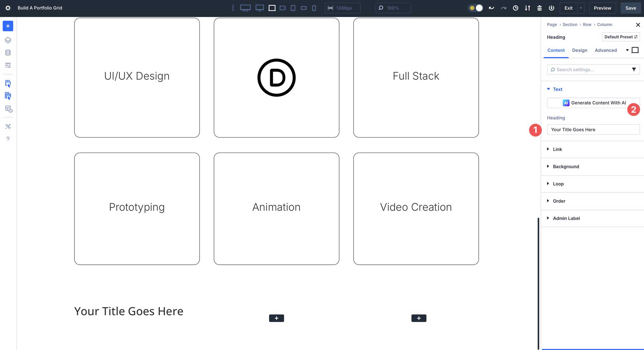Open the layers view
Image resolution: width=644 pixels, height=350 pixels.
pyautogui.click(x=8, y=40)
